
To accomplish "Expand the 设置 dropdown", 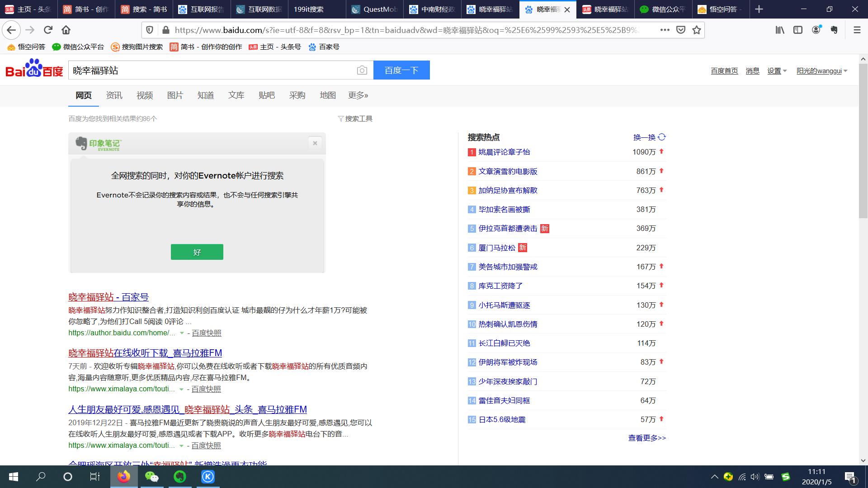I will 777,71.
